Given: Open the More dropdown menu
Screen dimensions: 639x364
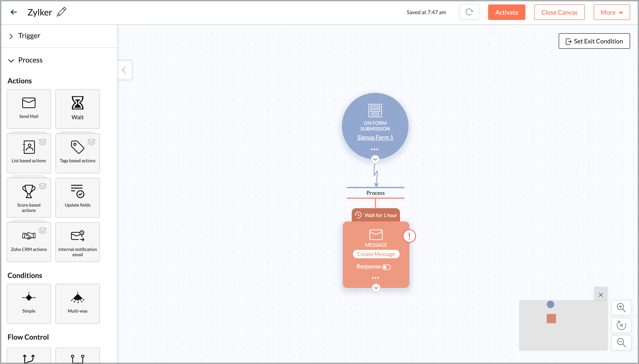Looking at the screenshot, I should (x=611, y=12).
